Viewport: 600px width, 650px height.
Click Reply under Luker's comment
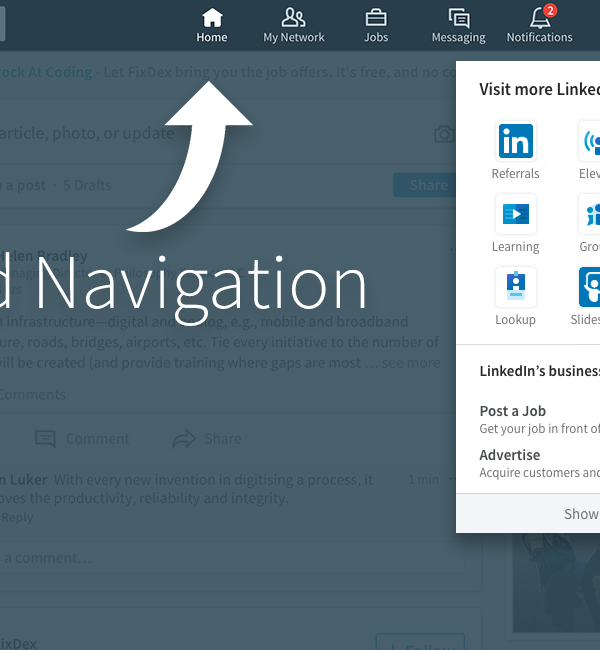17,517
